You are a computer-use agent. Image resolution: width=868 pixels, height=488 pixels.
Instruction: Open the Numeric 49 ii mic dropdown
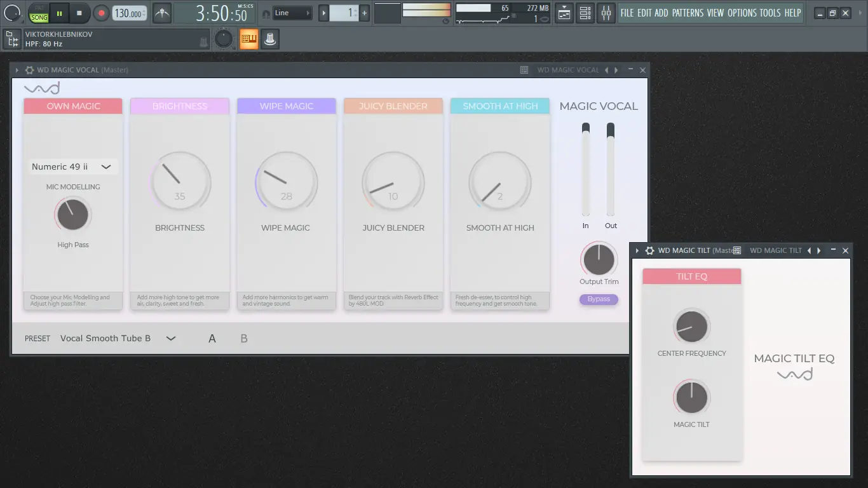click(x=72, y=166)
